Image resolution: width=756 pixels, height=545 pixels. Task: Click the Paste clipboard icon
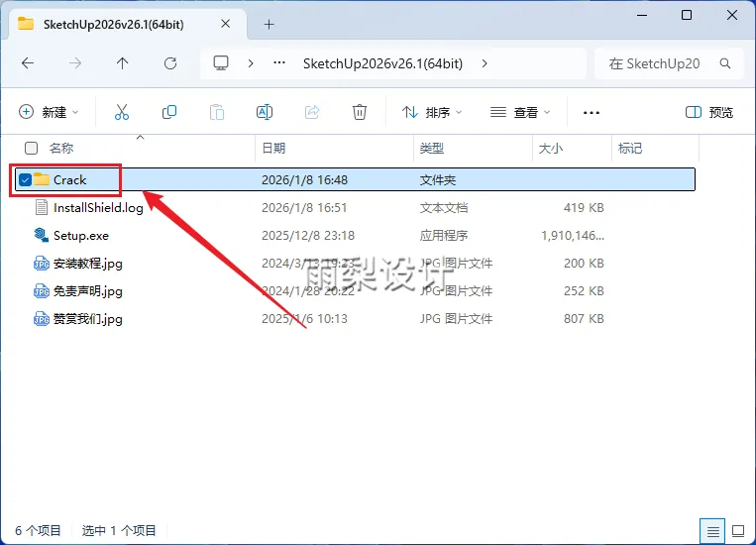tap(216, 112)
